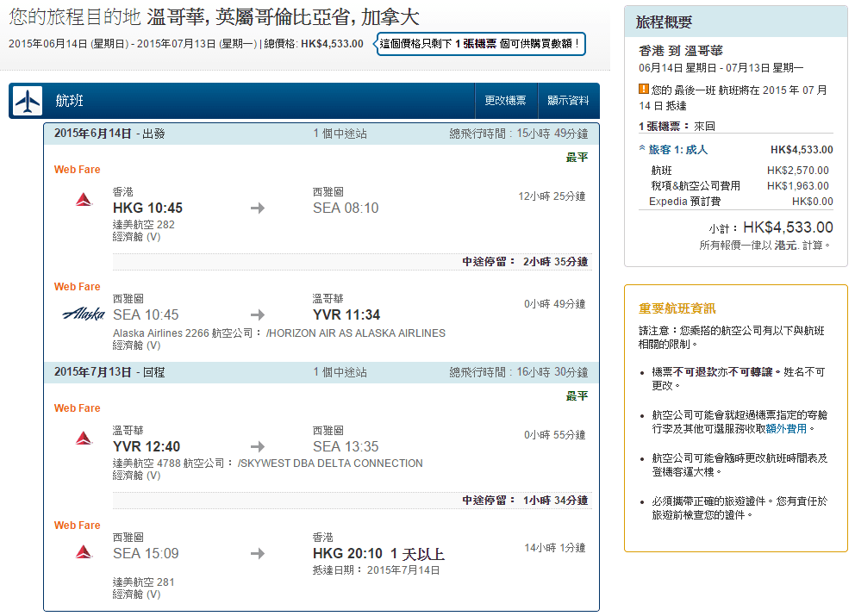Click the Delta logo beside YVR 12:40
Viewport: 855px width, 616px height.
click(x=84, y=439)
